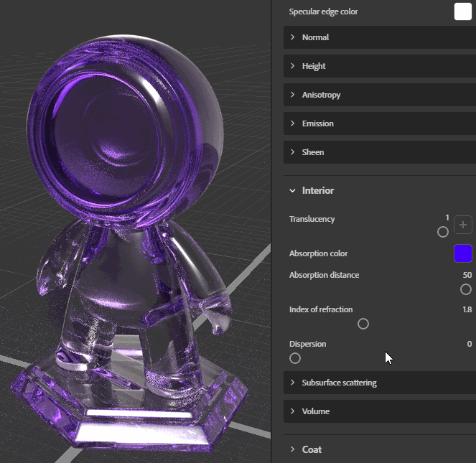Click the plus button next to Translucency
Viewport: 476px width, 463px height.
click(463, 225)
